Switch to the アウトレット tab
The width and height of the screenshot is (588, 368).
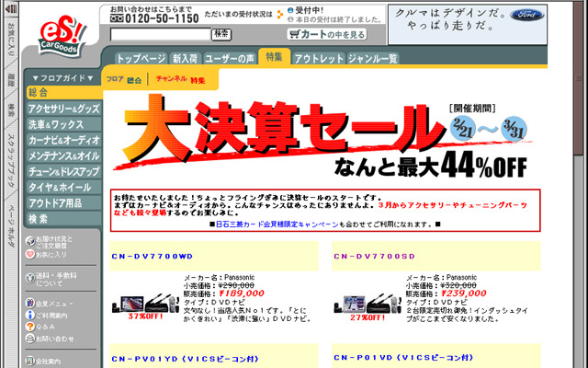point(319,59)
